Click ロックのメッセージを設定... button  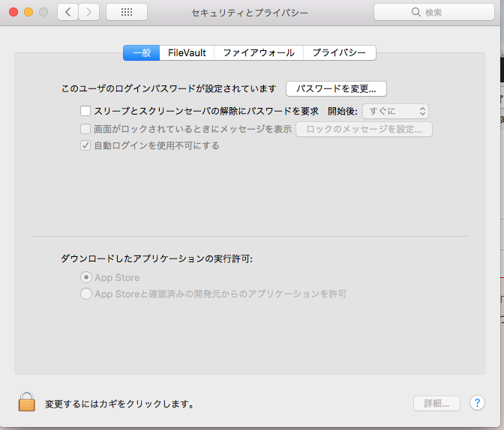[364, 129]
